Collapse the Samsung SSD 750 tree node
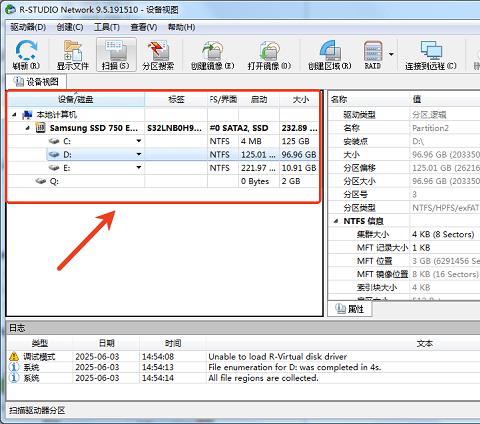The width and height of the screenshot is (480, 424). point(28,128)
